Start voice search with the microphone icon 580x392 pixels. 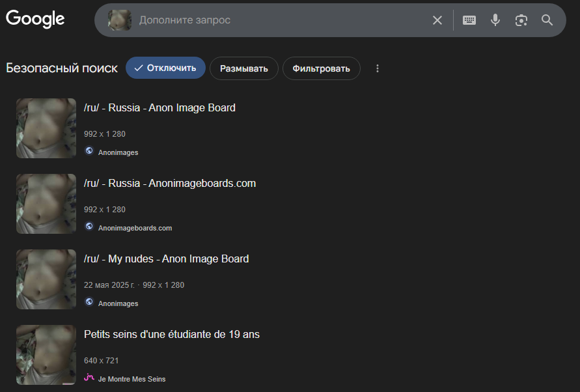pos(495,20)
